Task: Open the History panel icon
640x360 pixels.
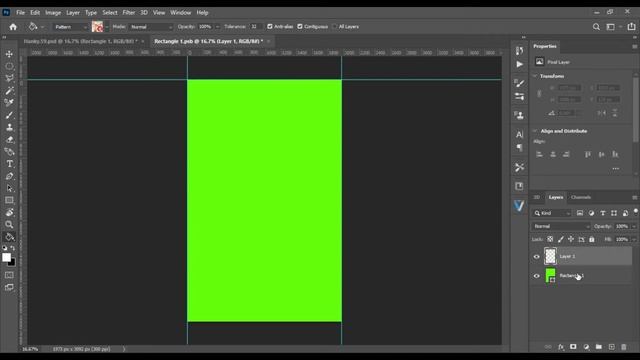Action: click(x=519, y=51)
